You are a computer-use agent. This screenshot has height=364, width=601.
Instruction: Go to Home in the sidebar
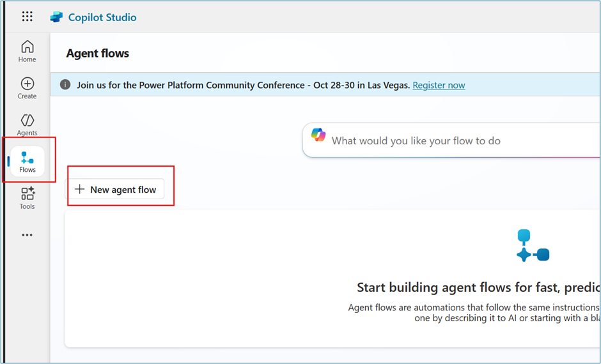(27, 51)
